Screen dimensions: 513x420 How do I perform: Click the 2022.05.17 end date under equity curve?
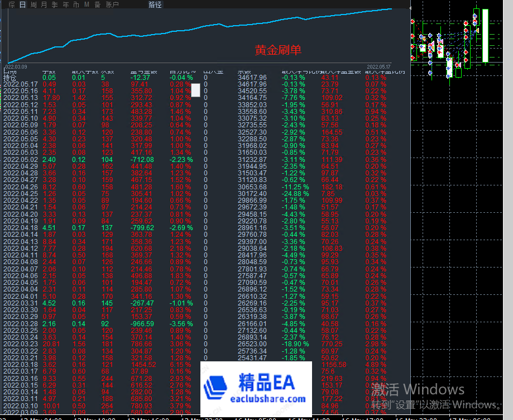coord(378,67)
